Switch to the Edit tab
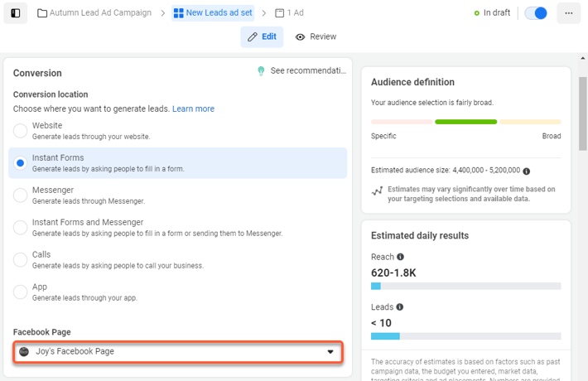This screenshot has width=588, height=381. (262, 36)
